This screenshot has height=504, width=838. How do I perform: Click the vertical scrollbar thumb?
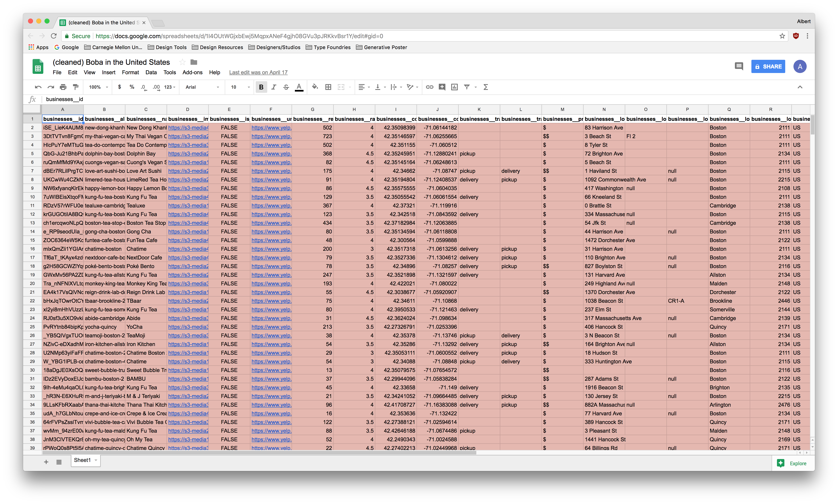812,124
